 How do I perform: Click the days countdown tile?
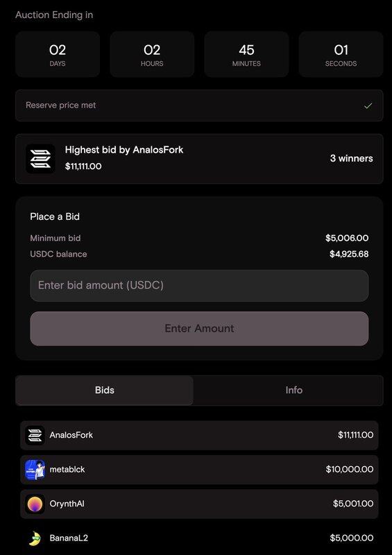pyautogui.click(x=58, y=54)
